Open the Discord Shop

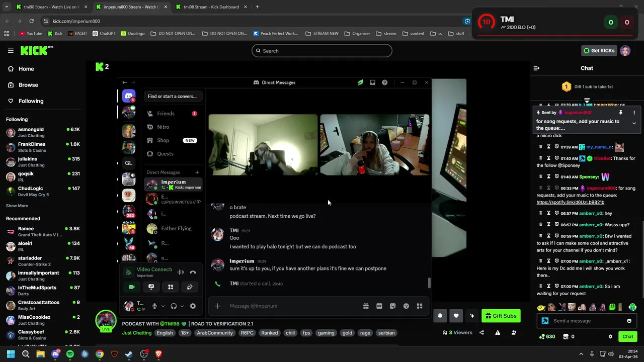tap(173, 140)
